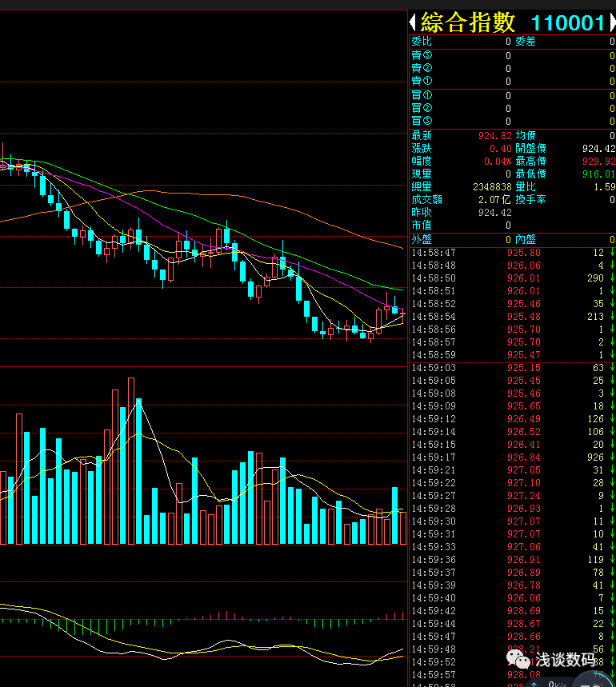Click the tallest red volume bar
Viewport: 616px width, 687px height.
click(131, 461)
